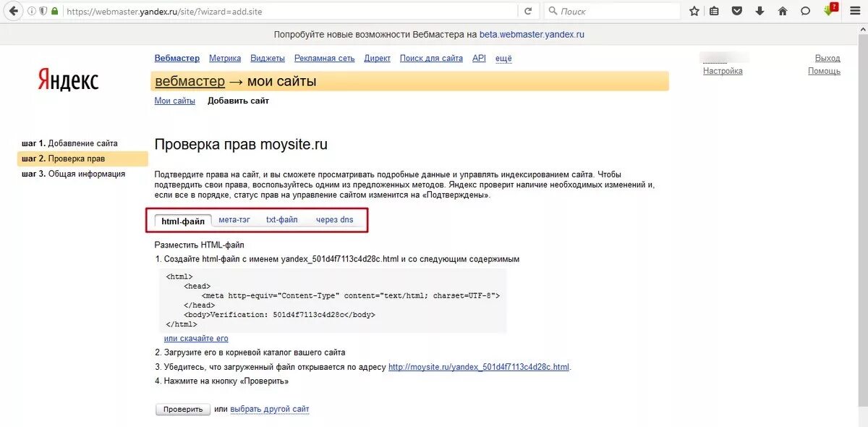868x427 pixels.
Task: Open Поиск для сайта link
Action: pos(431,58)
